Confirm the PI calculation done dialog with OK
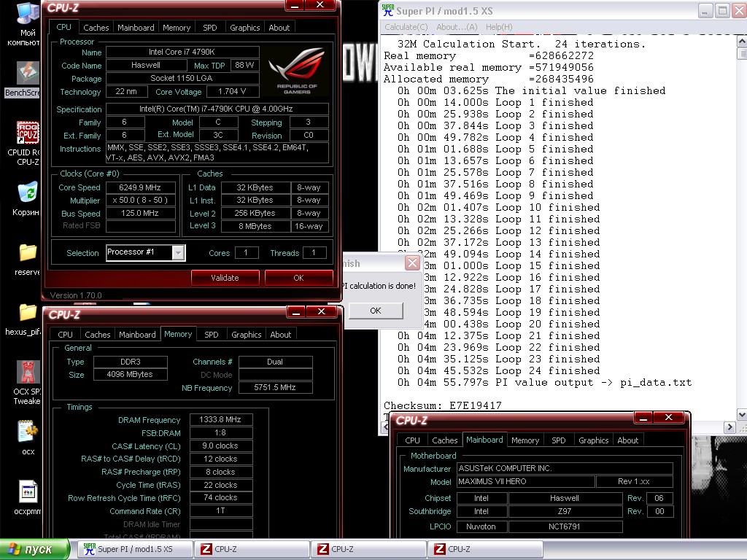The image size is (747, 560). tap(376, 311)
